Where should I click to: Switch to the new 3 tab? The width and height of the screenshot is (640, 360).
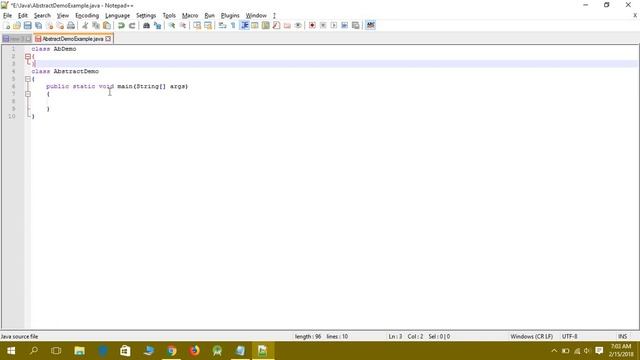click(x=17, y=39)
